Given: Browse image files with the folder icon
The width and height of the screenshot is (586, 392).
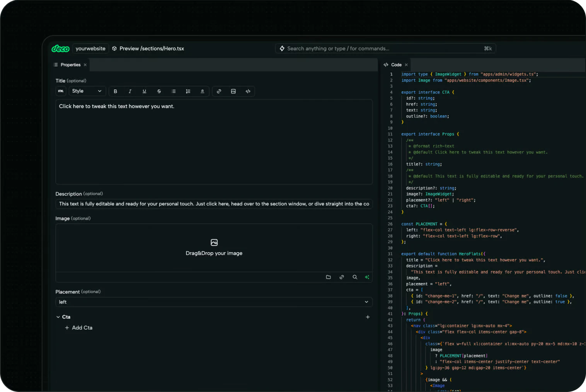Looking at the screenshot, I should click(x=329, y=277).
